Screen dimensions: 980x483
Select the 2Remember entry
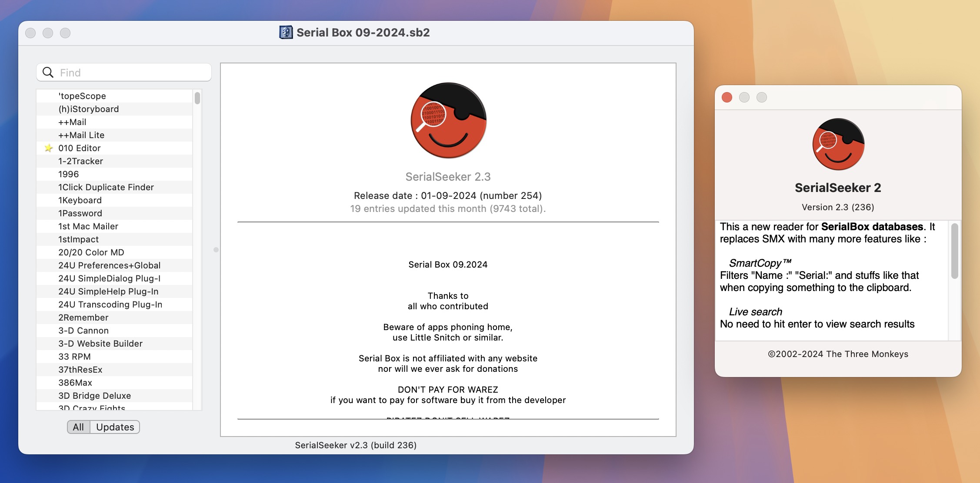[x=115, y=318]
